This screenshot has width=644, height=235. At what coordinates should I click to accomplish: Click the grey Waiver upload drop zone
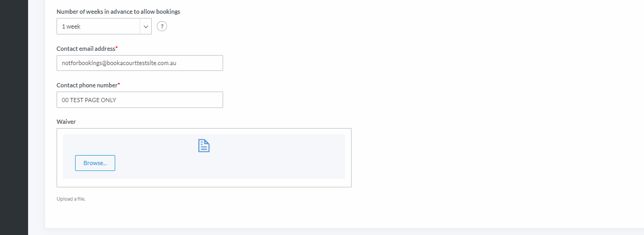pyautogui.click(x=204, y=157)
